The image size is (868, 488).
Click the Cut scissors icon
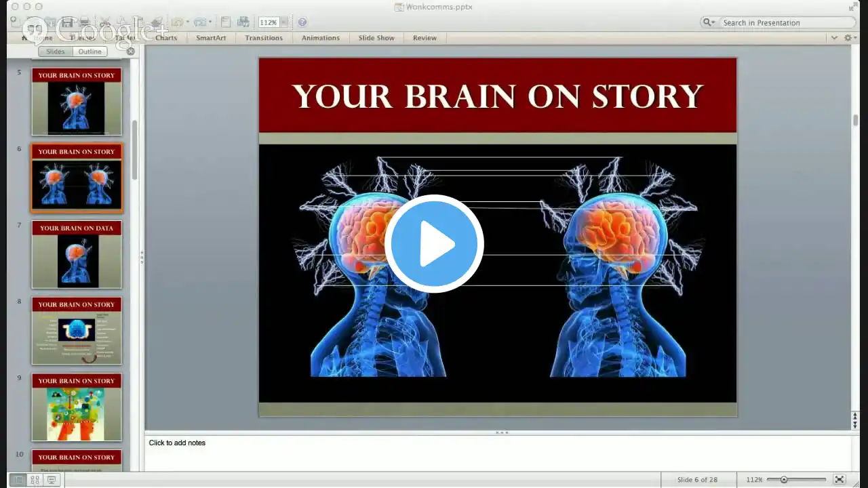105,22
